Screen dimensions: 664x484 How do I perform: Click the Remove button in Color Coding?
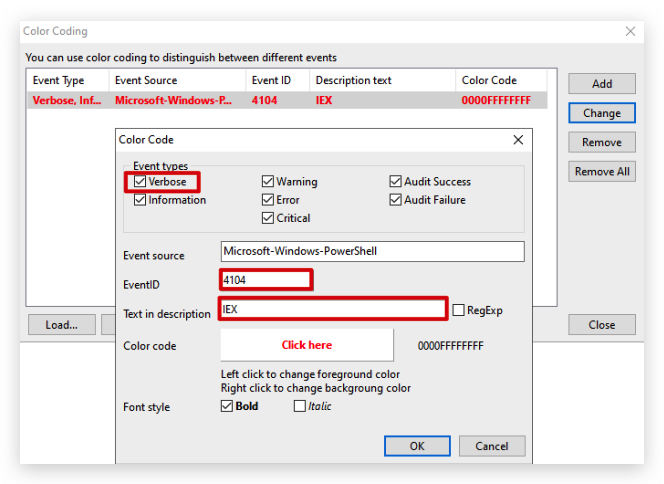[x=602, y=142]
